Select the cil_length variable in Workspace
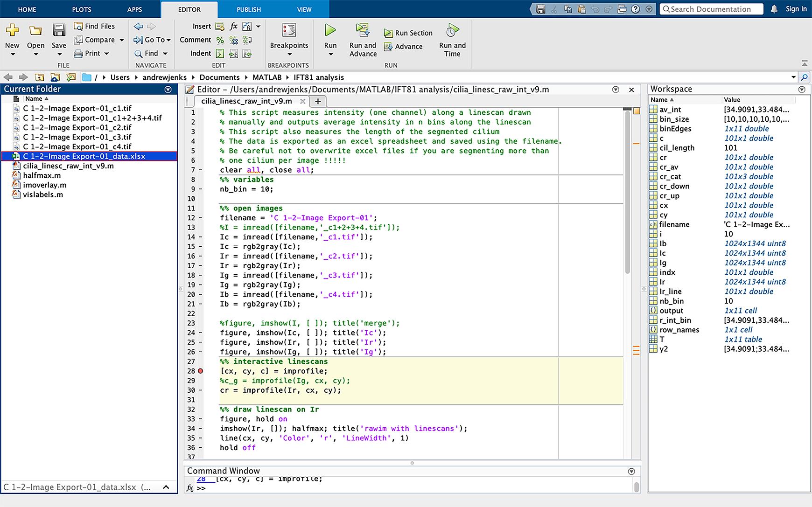This screenshot has width=812, height=507. point(677,148)
